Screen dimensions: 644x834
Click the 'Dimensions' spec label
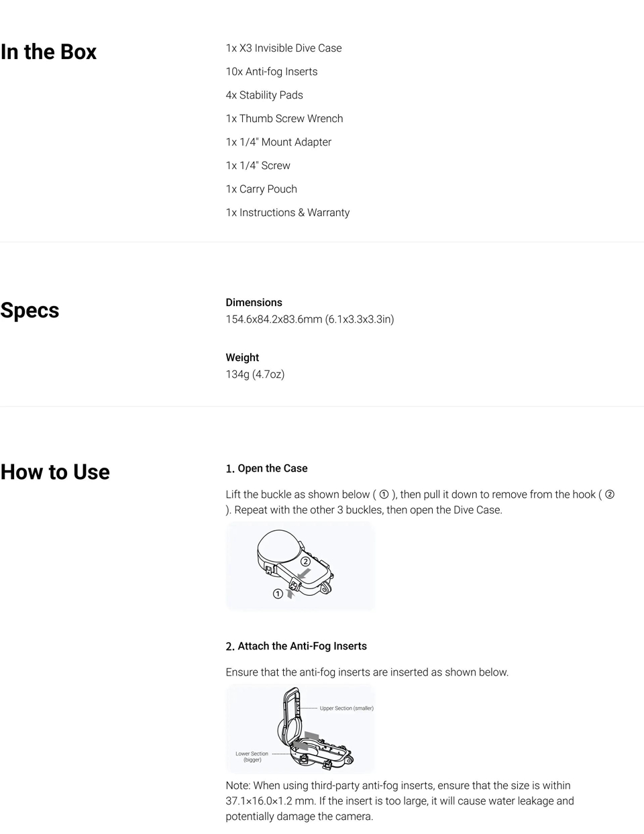(254, 303)
